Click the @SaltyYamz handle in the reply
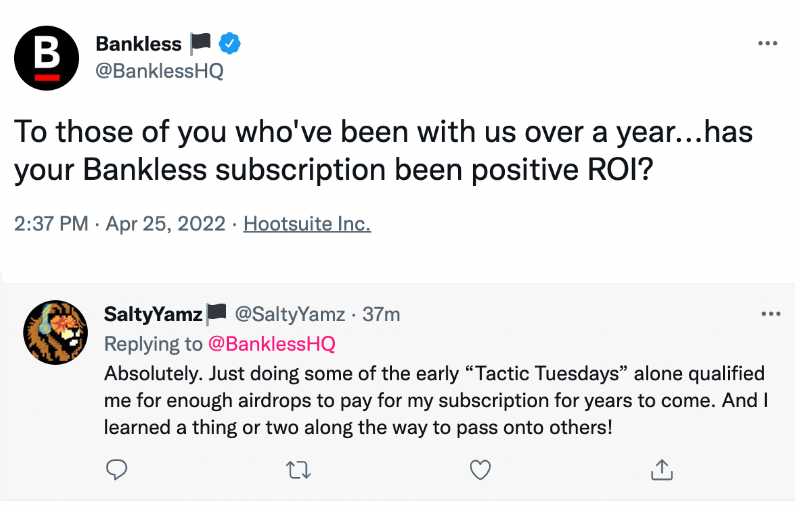This screenshot has height=506, width=800. click(x=290, y=314)
